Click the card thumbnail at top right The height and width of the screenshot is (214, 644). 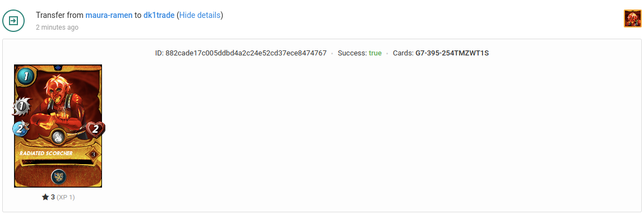click(632, 19)
